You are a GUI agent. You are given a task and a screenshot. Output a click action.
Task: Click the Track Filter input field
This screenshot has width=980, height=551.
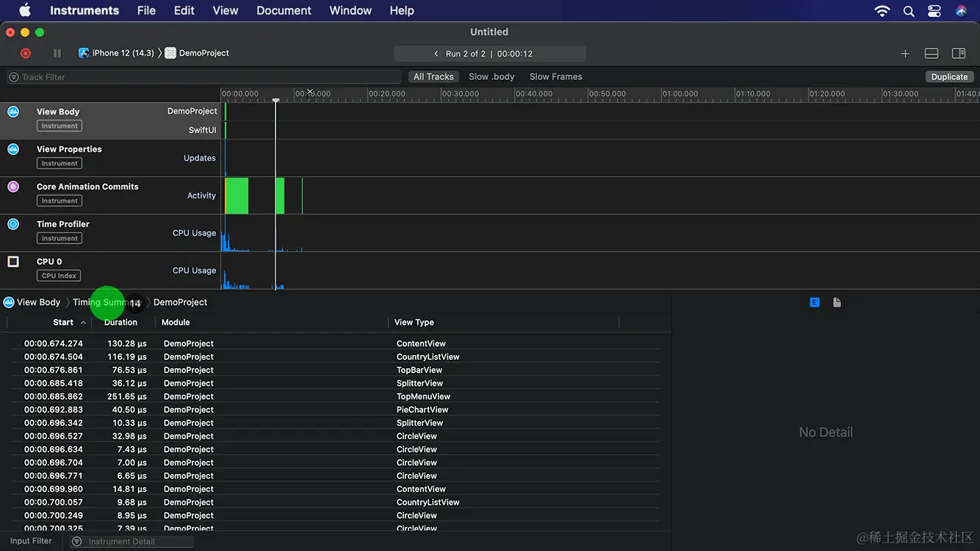(x=204, y=76)
